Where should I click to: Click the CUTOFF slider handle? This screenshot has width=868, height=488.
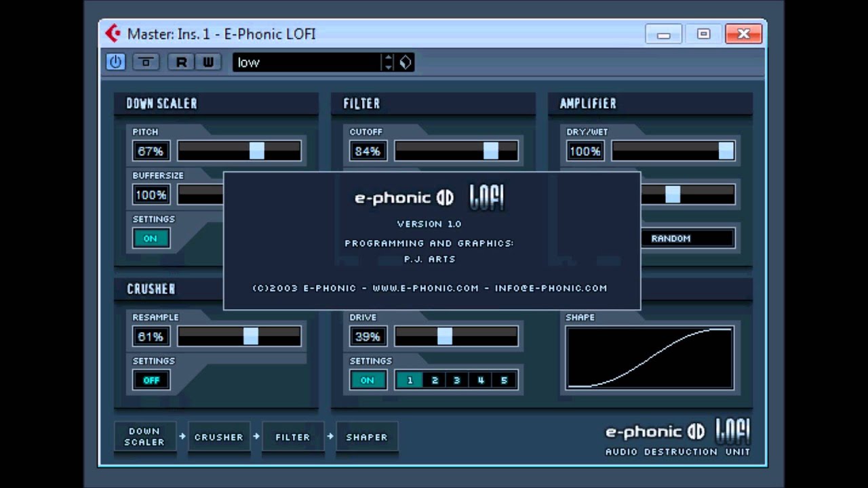tap(491, 151)
